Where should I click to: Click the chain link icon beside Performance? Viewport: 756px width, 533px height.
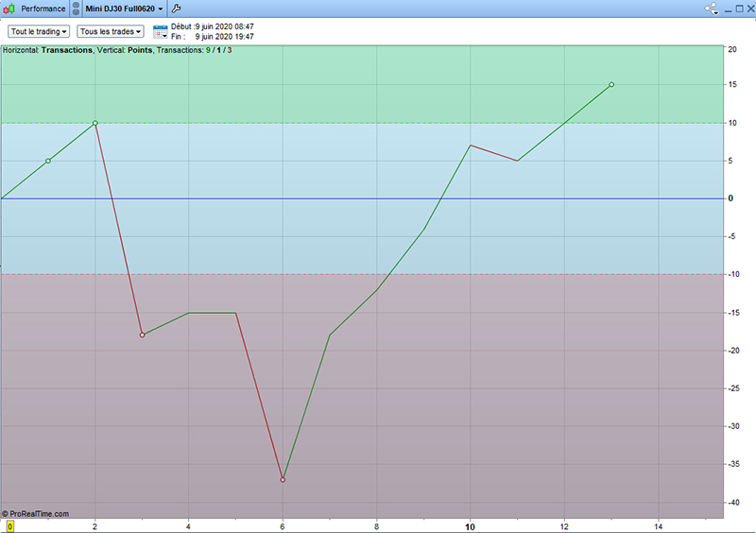click(x=76, y=9)
